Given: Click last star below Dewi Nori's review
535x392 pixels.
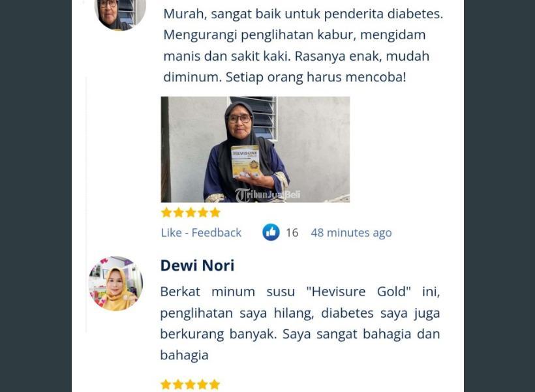Looking at the screenshot, I should [215, 385].
